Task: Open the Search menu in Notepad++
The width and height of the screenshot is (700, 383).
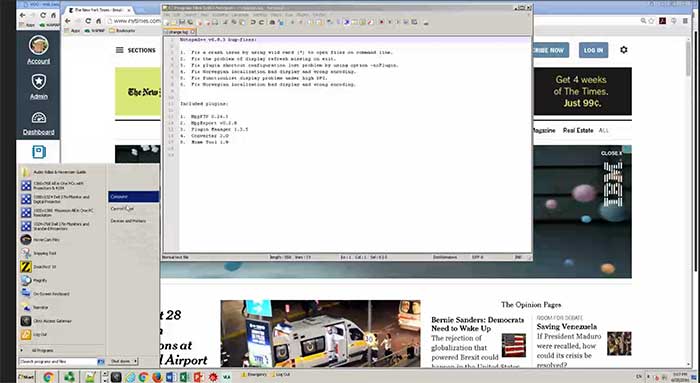Action: pos(190,15)
